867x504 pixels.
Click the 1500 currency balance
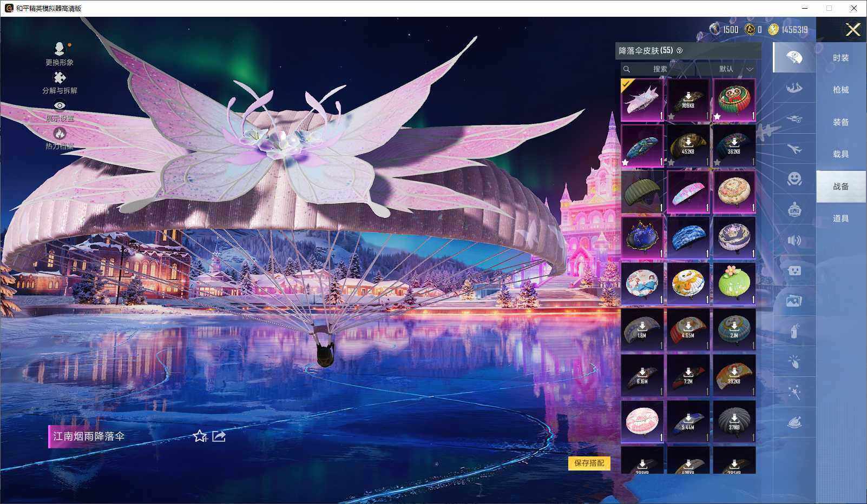click(725, 29)
